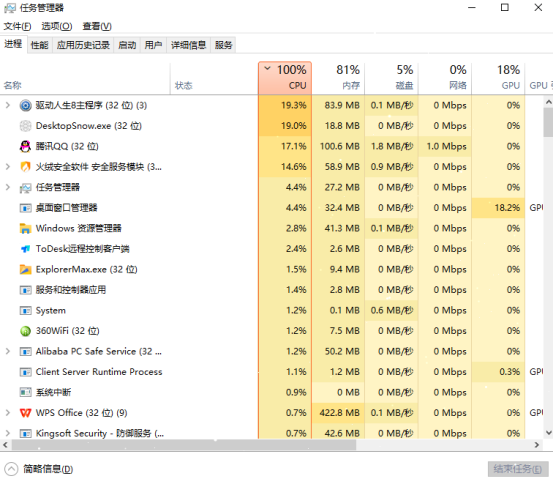The image size is (554, 487).
Task: Click the horizontal scrollbar thumb
Action: pos(184,445)
